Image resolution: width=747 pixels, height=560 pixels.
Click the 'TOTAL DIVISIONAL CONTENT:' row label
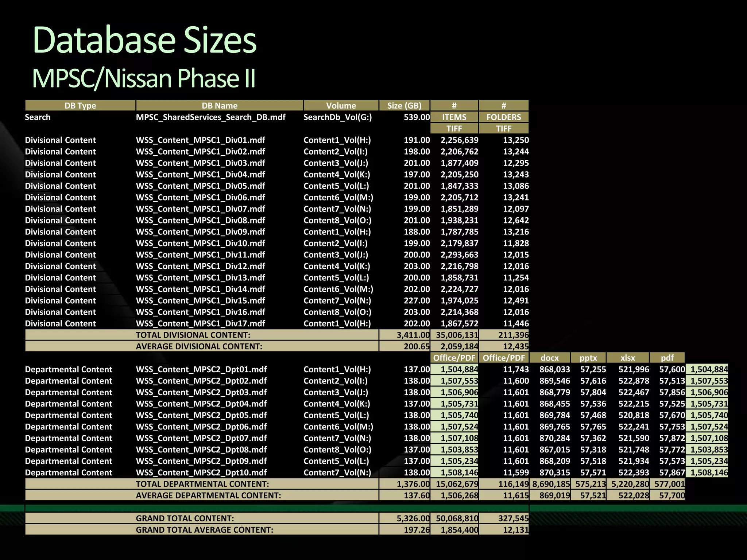click(193, 335)
